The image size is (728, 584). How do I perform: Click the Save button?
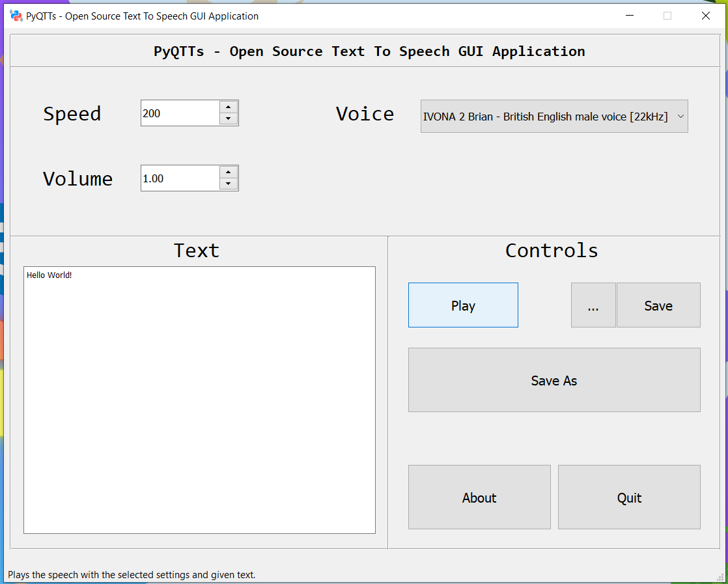point(658,305)
